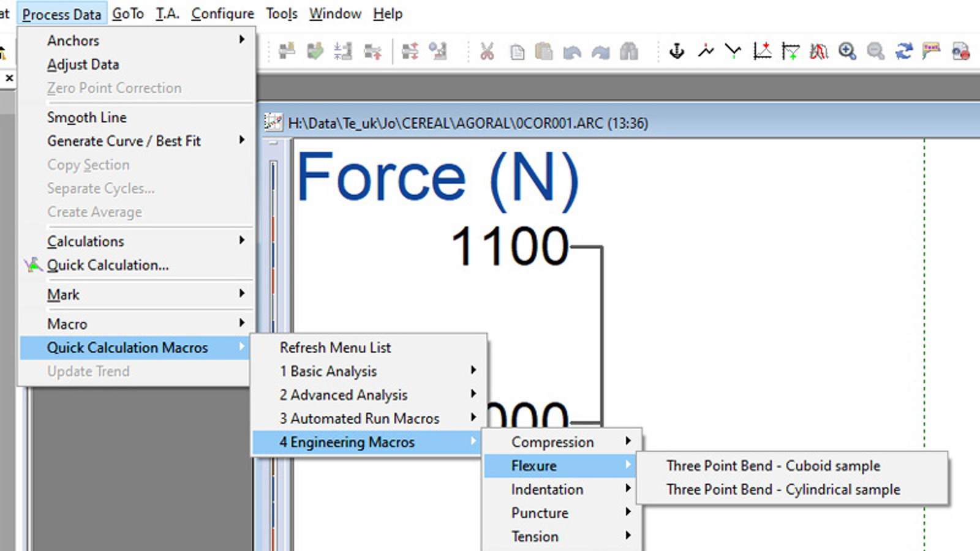Open search with the binoculars icon

[628, 51]
